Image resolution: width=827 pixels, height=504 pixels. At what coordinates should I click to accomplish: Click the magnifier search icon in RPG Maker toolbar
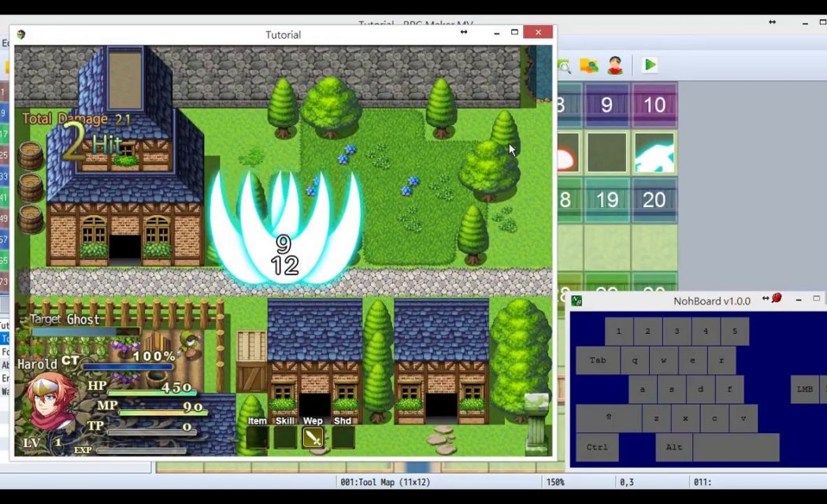tap(564, 66)
